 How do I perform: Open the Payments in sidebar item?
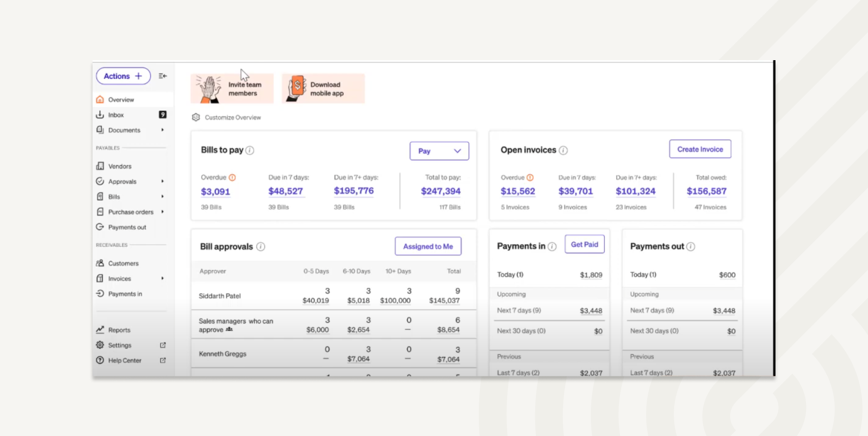coord(125,294)
